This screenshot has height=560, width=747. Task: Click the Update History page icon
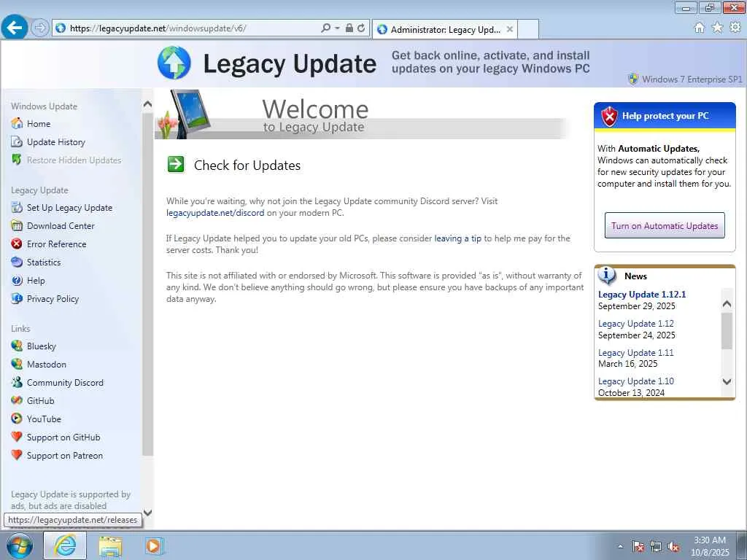(17, 141)
